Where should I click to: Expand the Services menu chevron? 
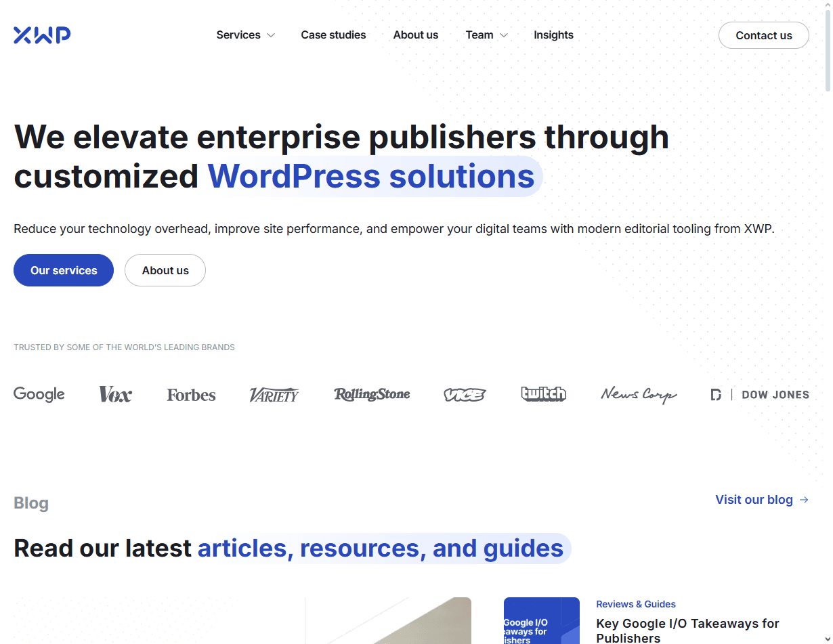(x=271, y=35)
